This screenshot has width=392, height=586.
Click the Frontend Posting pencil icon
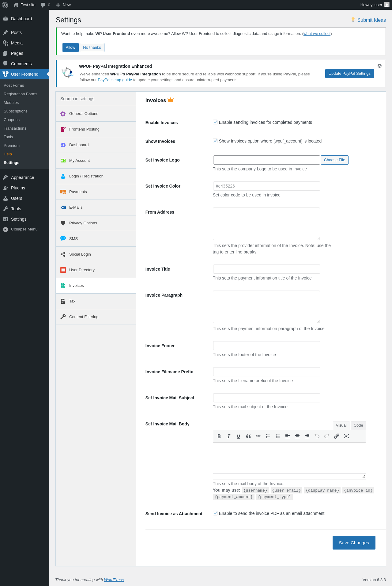click(x=63, y=129)
